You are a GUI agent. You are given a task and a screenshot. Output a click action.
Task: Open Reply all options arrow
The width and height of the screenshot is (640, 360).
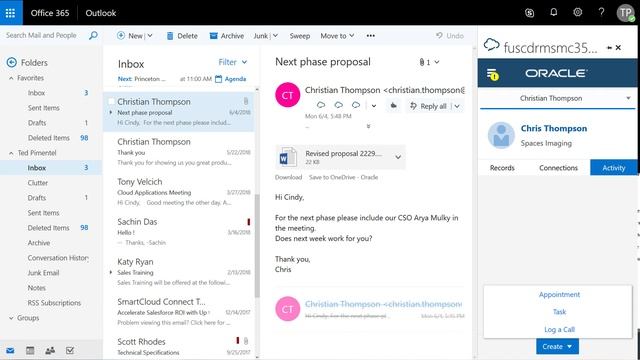[457, 106]
